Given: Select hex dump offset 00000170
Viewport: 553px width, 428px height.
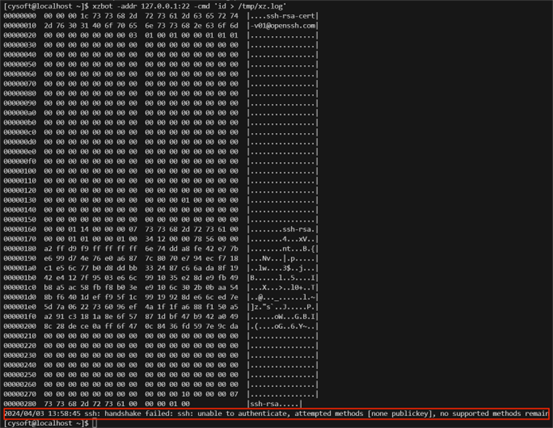Looking at the screenshot, I should tap(20, 239).
